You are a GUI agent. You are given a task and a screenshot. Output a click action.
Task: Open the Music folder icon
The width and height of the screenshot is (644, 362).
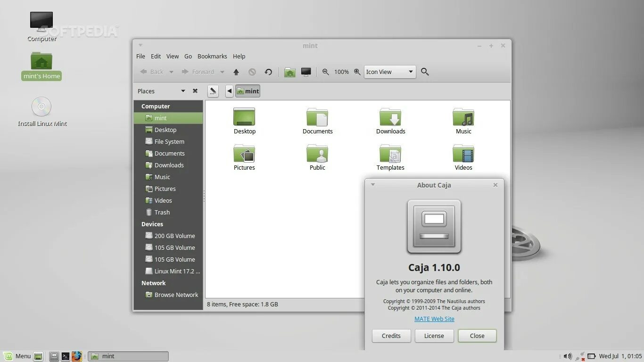[463, 116]
